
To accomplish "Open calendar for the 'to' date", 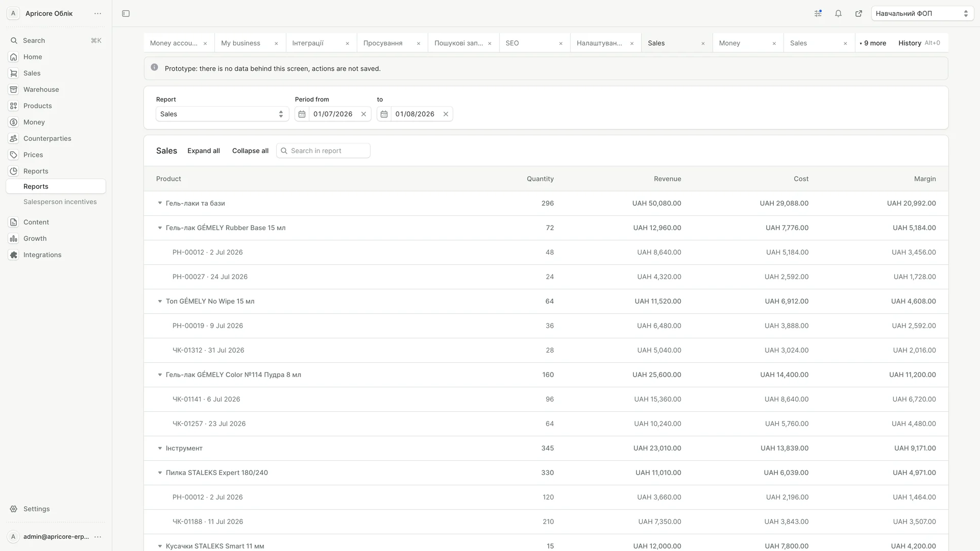I will coord(384,114).
